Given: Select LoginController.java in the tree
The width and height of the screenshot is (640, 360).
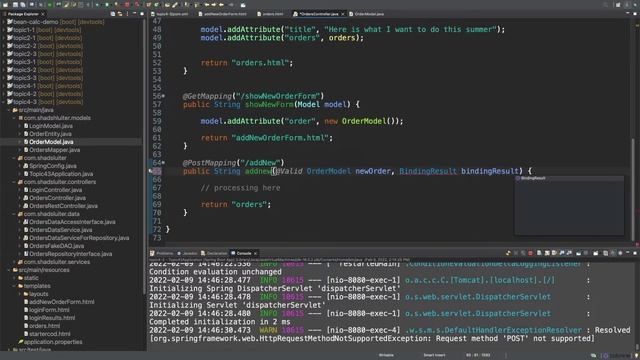Looking at the screenshot, I should (x=56, y=190).
